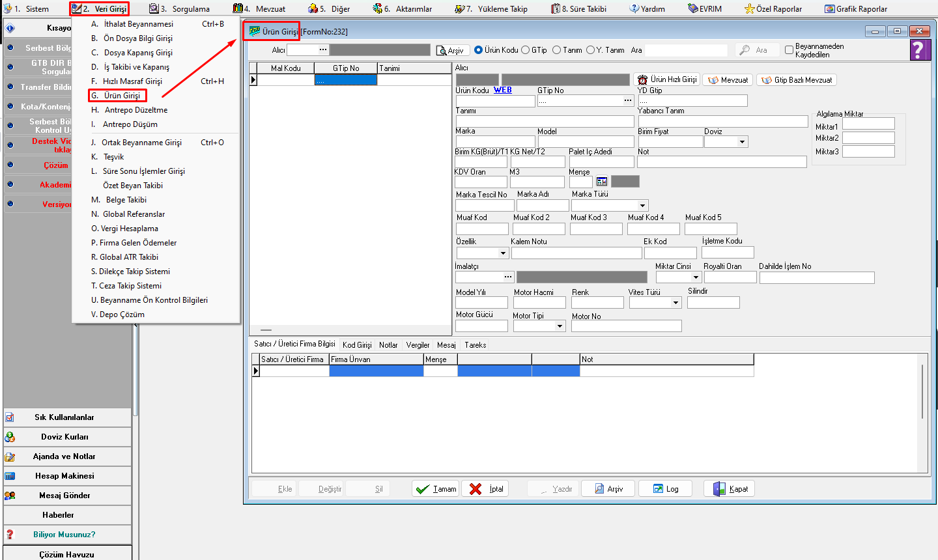Image resolution: width=938 pixels, height=560 pixels.
Task: Expand the Doviz currency dropdown
Action: click(743, 142)
